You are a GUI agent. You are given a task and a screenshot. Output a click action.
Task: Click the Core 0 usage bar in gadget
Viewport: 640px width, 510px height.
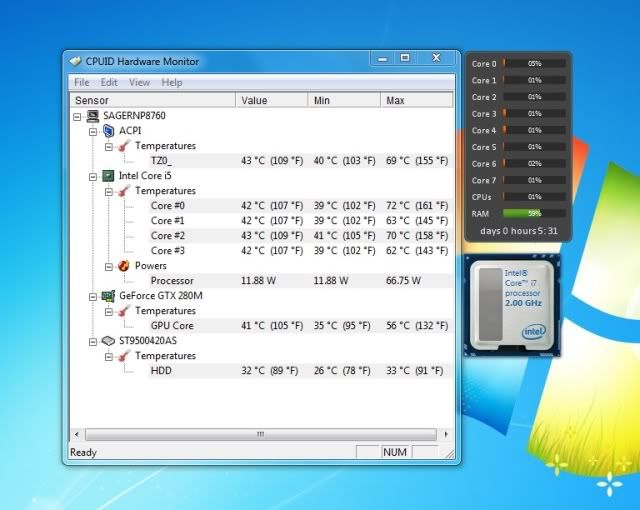[x=534, y=64]
